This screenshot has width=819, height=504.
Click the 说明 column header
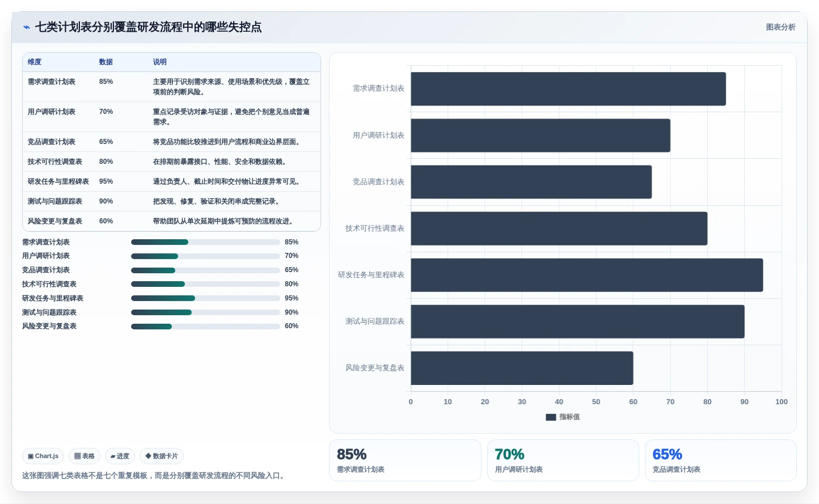point(160,62)
